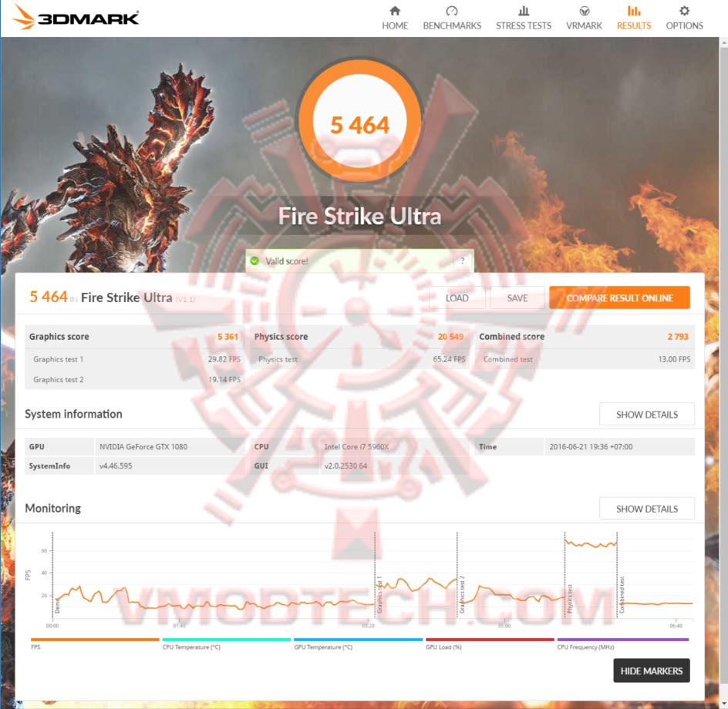Go to HOME tab label

coord(395,25)
